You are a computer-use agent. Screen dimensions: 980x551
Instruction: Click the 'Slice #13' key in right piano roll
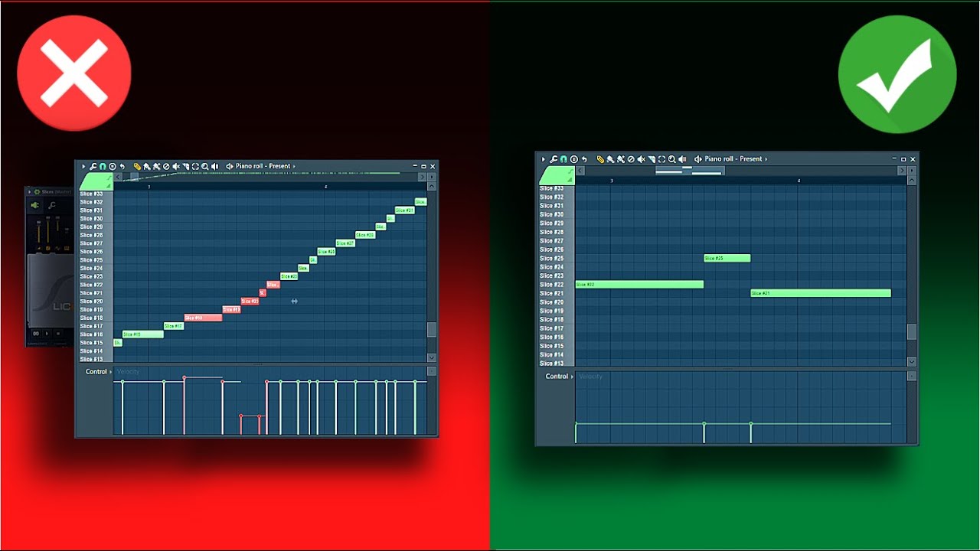coord(557,363)
